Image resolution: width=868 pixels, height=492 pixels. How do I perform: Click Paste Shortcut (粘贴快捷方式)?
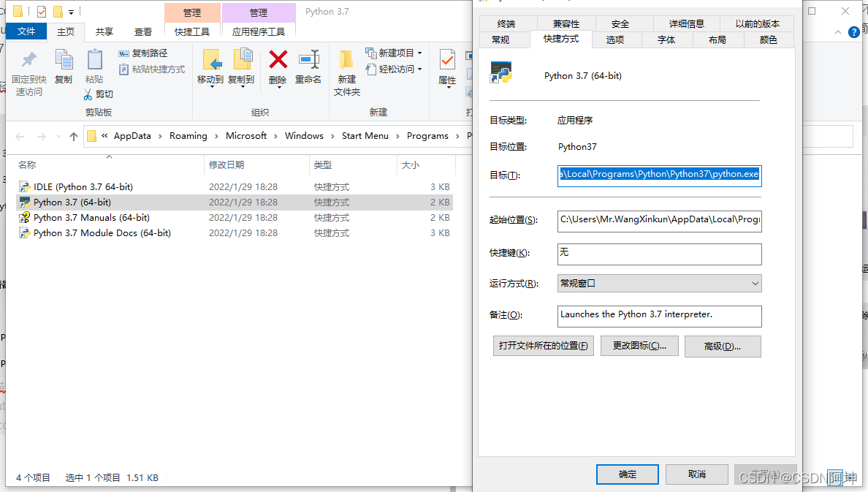tap(152, 69)
